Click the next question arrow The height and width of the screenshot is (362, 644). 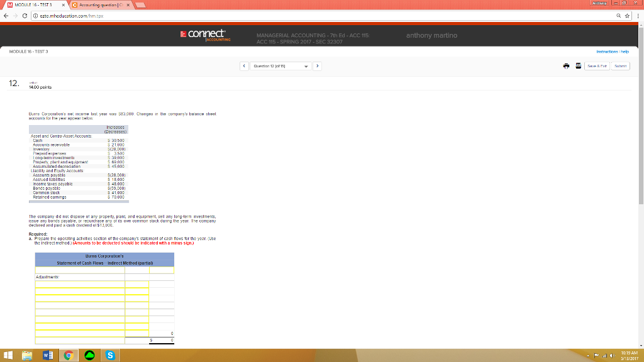[317, 65]
